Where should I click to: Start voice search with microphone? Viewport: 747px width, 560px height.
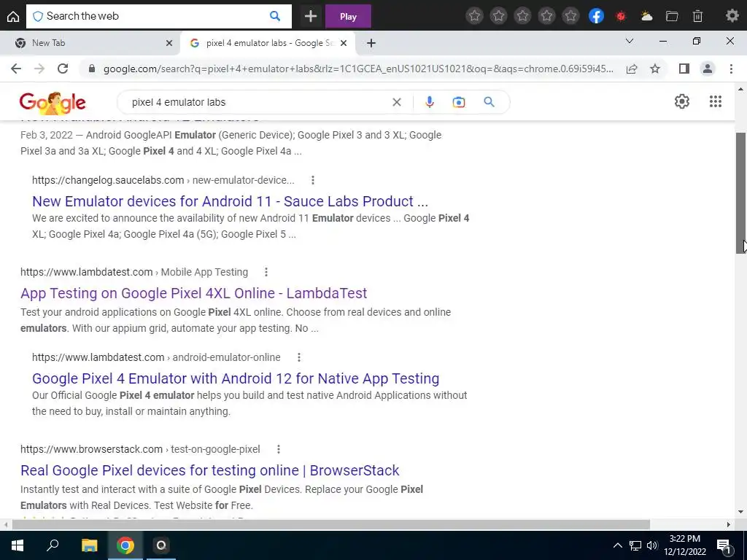(x=429, y=102)
